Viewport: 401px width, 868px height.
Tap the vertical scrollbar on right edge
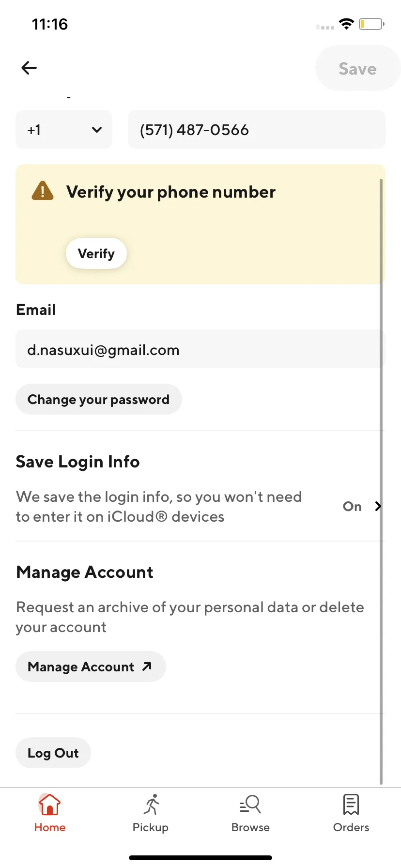[x=381, y=481]
